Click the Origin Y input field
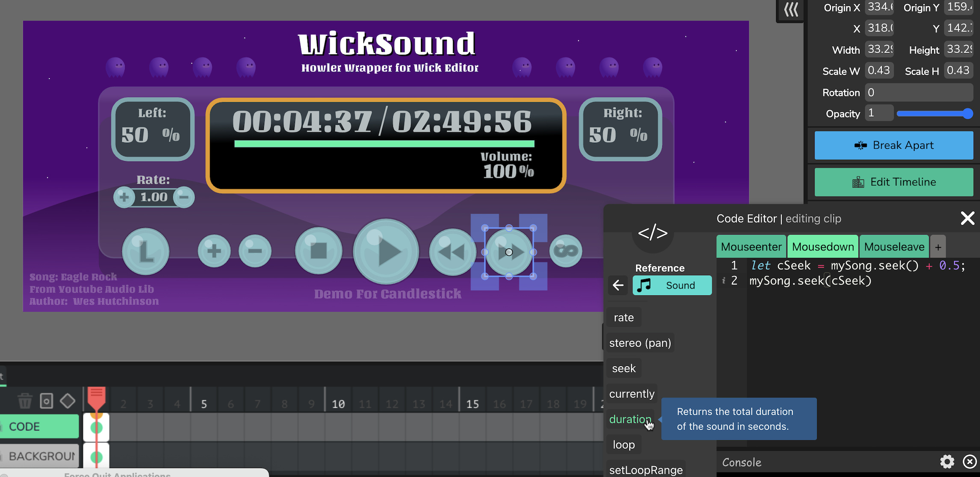The height and width of the screenshot is (477, 980). pyautogui.click(x=959, y=7)
